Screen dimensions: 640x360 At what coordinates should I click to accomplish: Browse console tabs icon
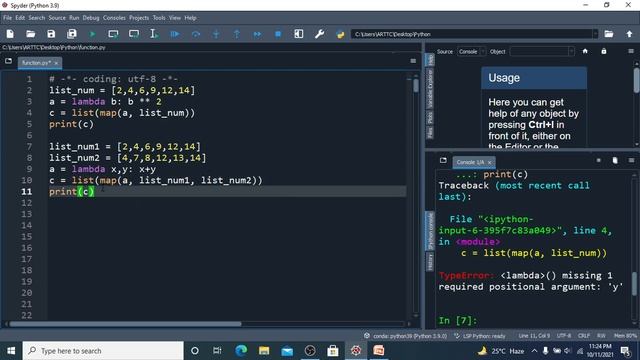tap(443, 160)
